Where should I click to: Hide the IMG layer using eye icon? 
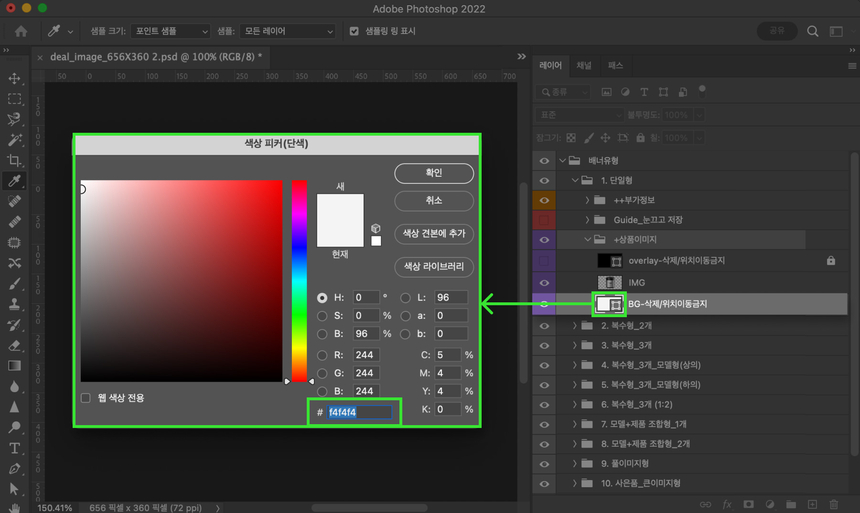coord(544,282)
